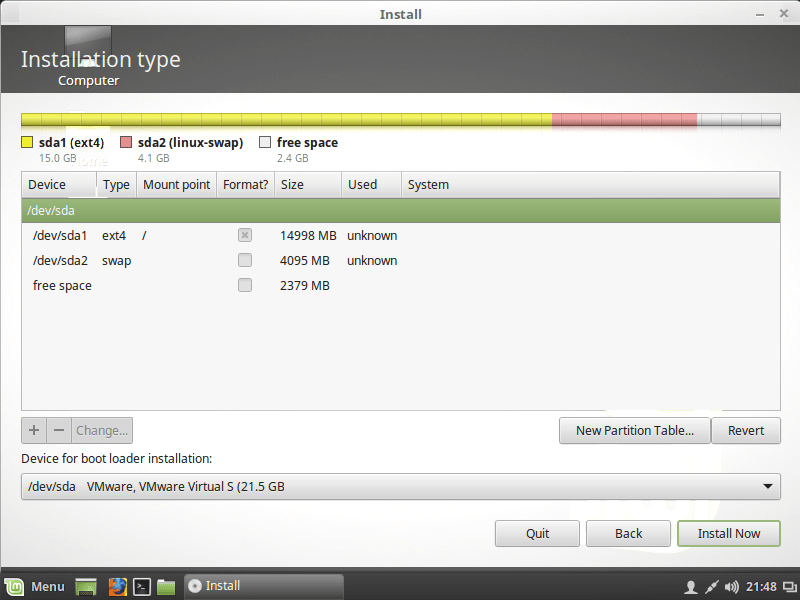This screenshot has width=800, height=600.
Task: Click yellow sda1 segment in partition bar
Action: click(x=287, y=120)
